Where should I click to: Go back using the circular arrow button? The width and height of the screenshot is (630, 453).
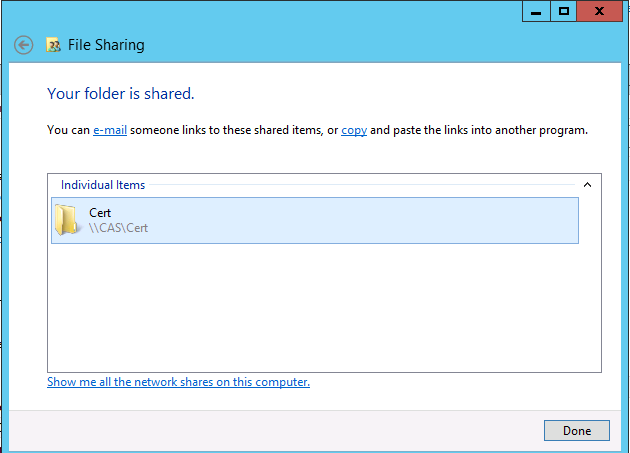point(24,45)
